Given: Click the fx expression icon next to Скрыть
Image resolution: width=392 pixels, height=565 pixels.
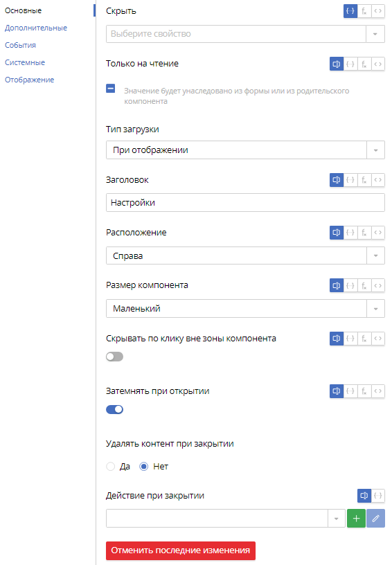Looking at the screenshot, I should click(x=364, y=11).
